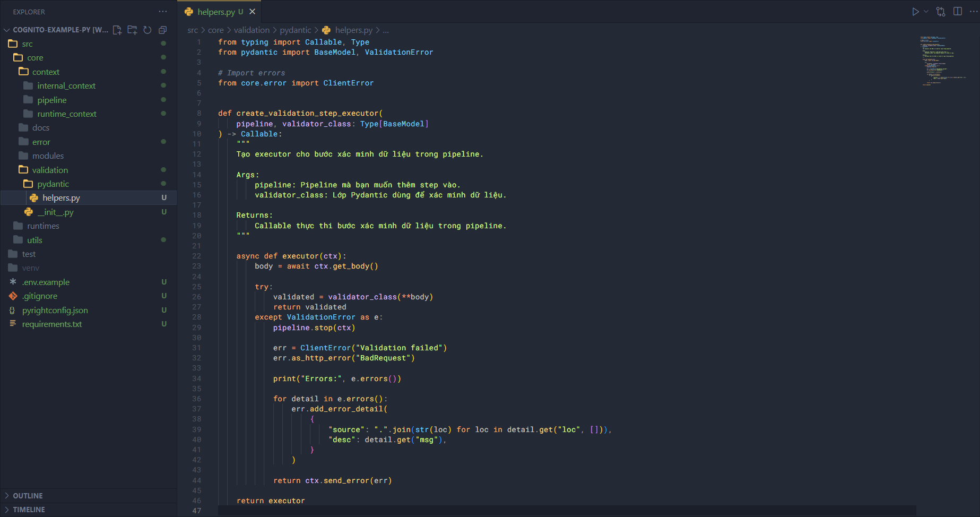This screenshot has width=980, height=517.
Task: Collapse all folders in Explorer
Action: [x=162, y=30]
